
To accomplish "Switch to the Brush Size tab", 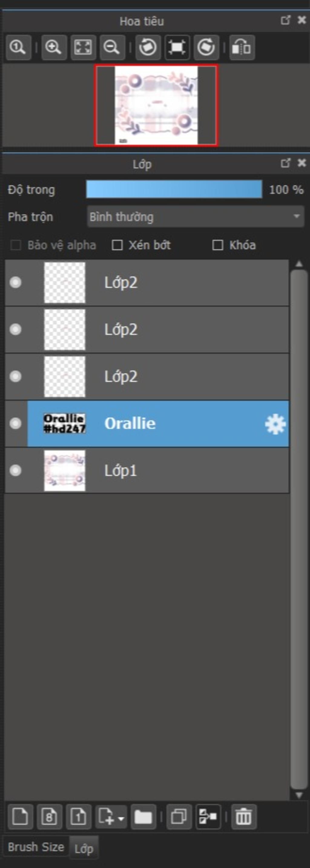I will tap(36, 847).
